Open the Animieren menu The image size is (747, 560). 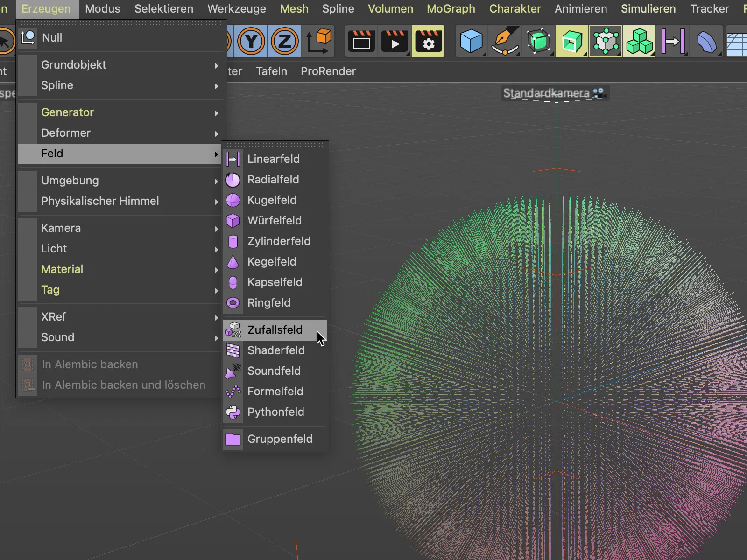coord(581,9)
